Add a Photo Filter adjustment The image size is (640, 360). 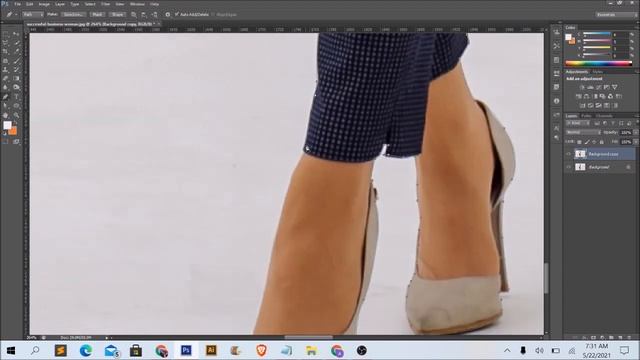(x=602, y=96)
